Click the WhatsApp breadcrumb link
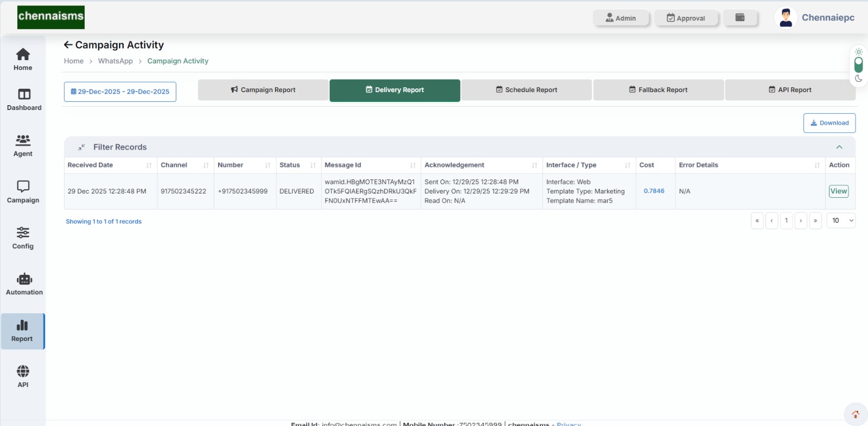This screenshot has height=426, width=868. 115,61
